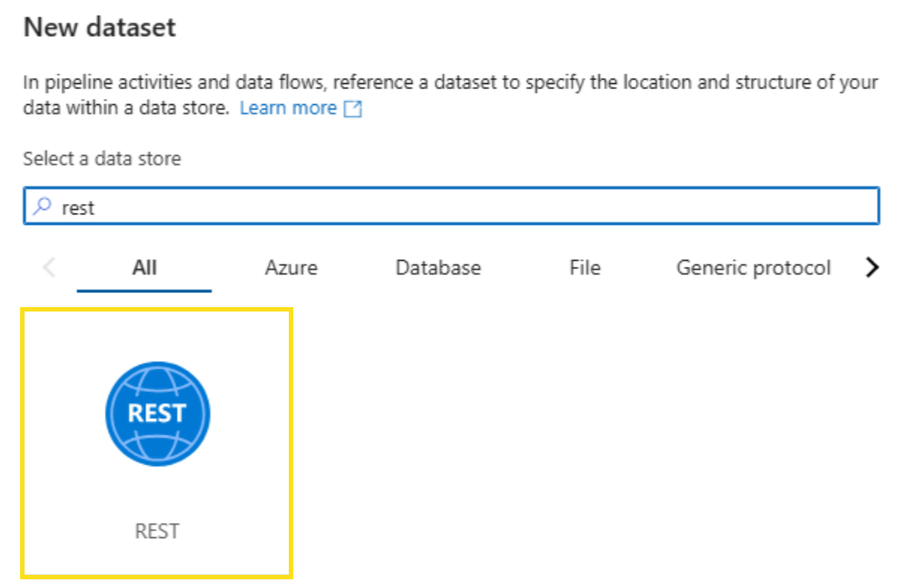This screenshot has height=588, width=904.
Task: Click the external link icon beside Learn more
Action: pyautogui.click(x=351, y=107)
